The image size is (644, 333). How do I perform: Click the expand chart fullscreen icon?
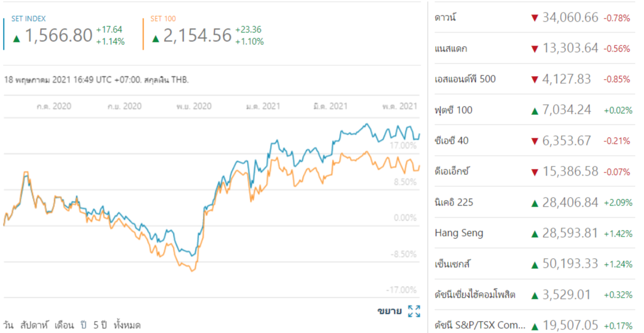[x=414, y=311]
